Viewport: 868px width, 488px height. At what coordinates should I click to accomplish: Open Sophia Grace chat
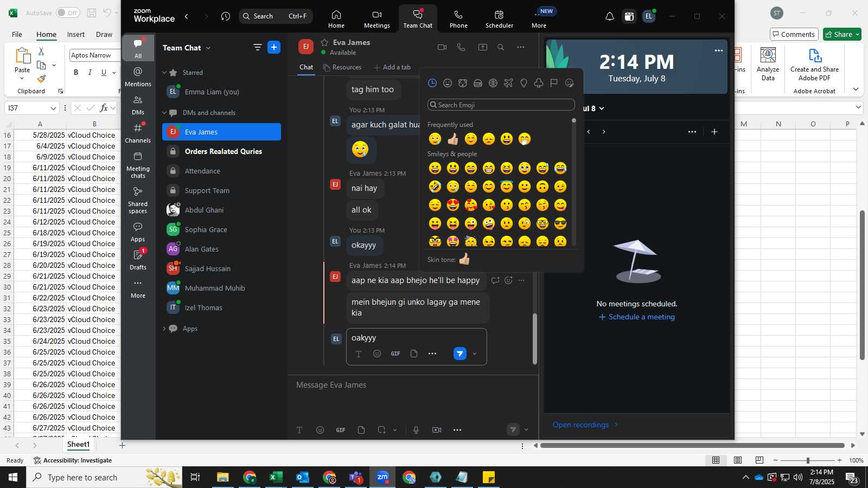221,229
